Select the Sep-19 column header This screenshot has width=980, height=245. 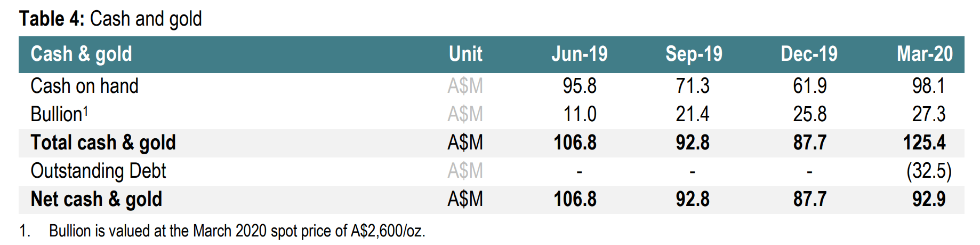[694, 54]
